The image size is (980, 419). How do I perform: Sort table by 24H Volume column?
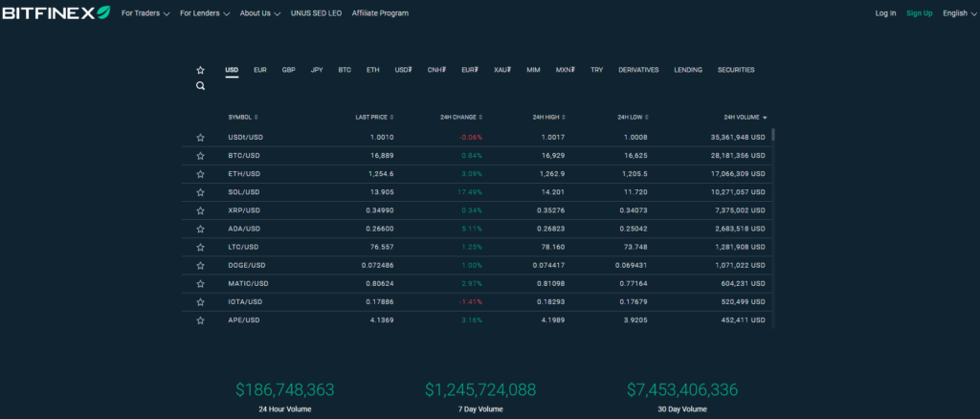coord(746,118)
